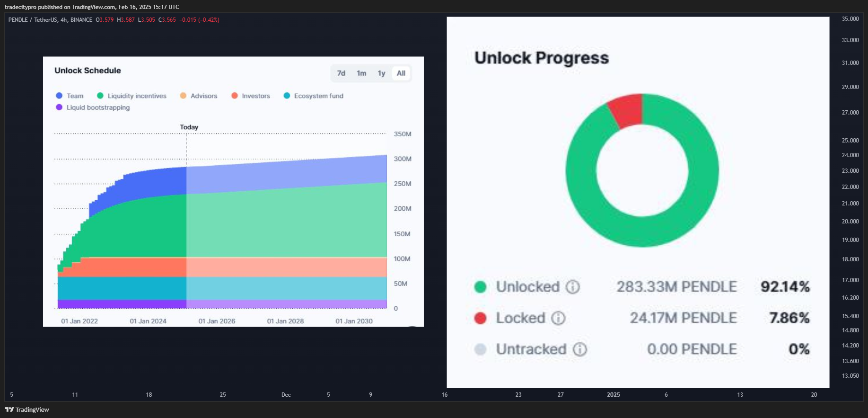Click the "Unlock Schedule" heading
The image size is (868, 418).
[88, 71]
